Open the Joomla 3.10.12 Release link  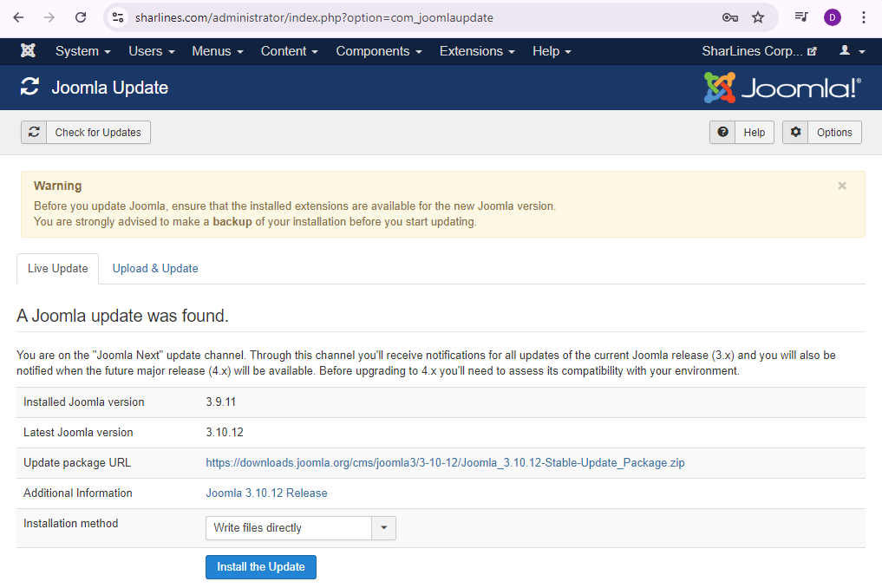click(266, 493)
